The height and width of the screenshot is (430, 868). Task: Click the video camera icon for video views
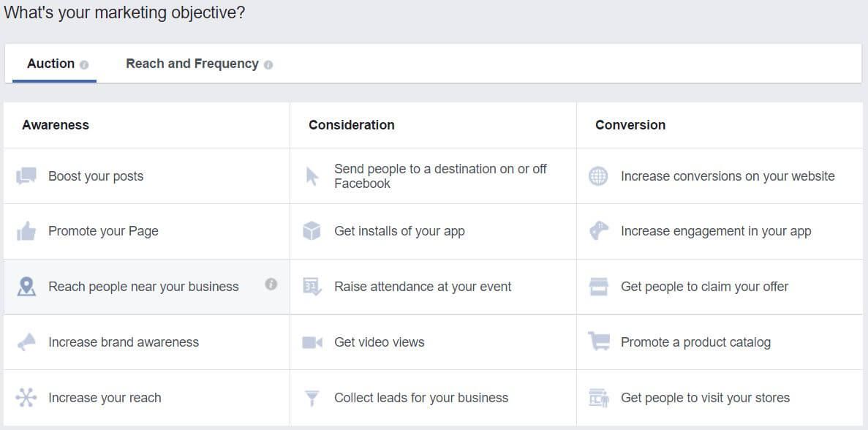pos(312,342)
